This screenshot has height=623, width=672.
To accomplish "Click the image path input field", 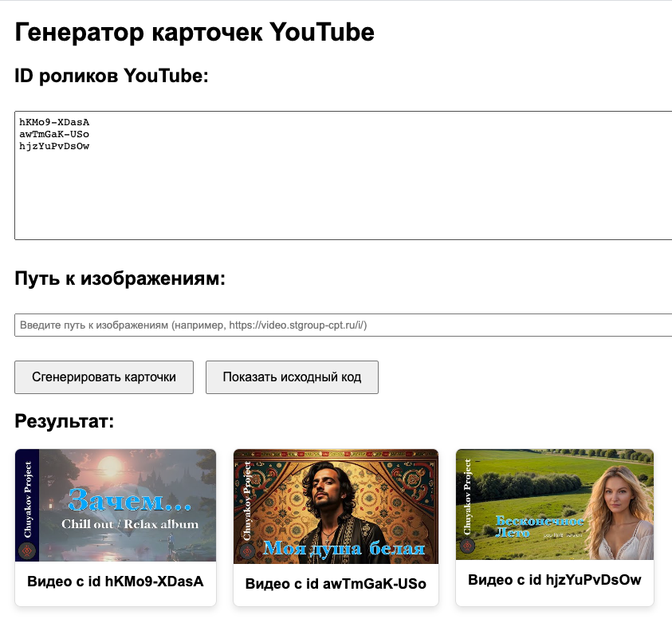I will pos(344,325).
